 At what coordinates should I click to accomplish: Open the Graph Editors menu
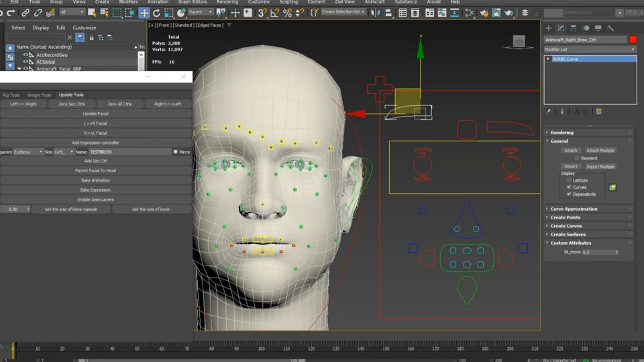[x=193, y=2]
